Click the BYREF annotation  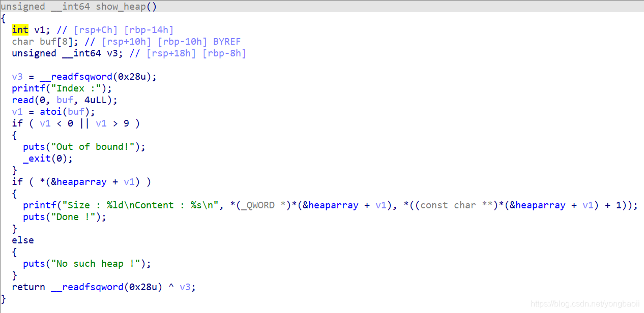coord(227,42)
